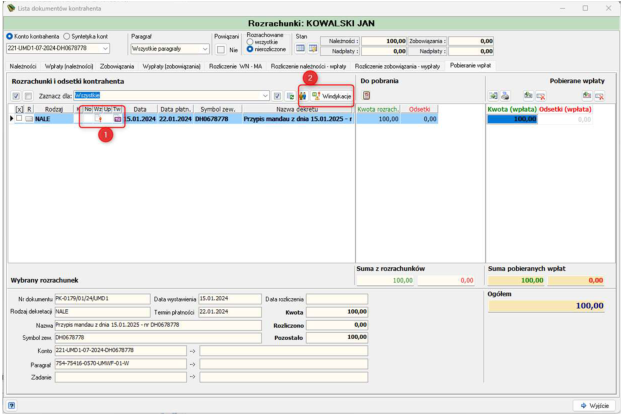Open the Rozliczenie WN - MA tab

pyautogui.click(x=236, y=66)
